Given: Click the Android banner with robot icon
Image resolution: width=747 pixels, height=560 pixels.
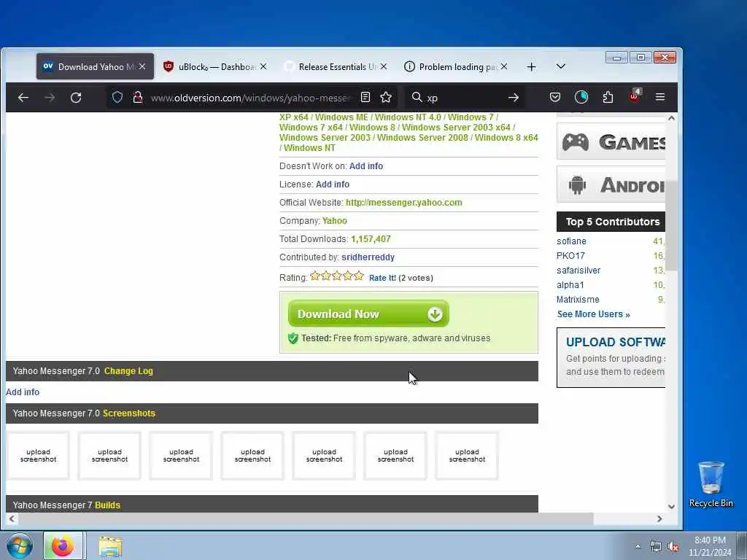Looking at the screenshot, I should (611, 184).
